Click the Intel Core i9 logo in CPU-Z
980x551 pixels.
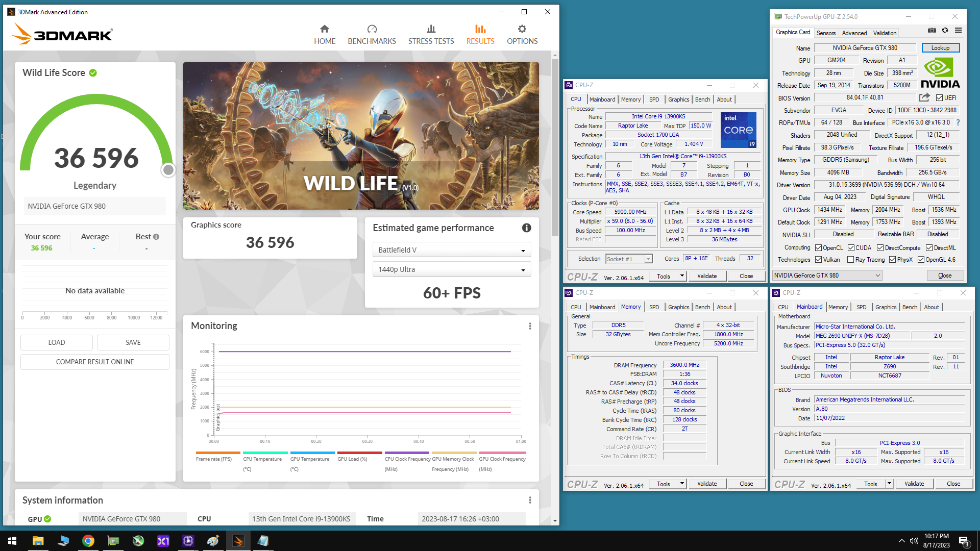pyautogui.click(x=738, y=130)
